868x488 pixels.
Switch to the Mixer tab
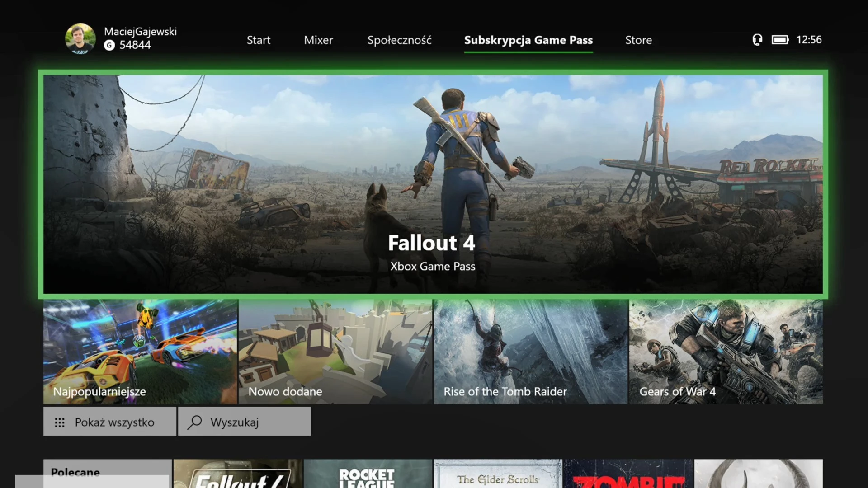point(318,40)
